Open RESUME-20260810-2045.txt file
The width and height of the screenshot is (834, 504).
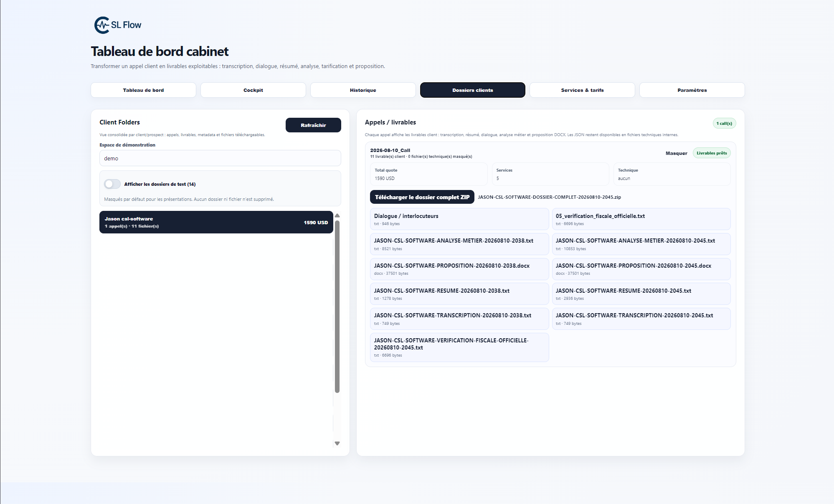(641, 294)
